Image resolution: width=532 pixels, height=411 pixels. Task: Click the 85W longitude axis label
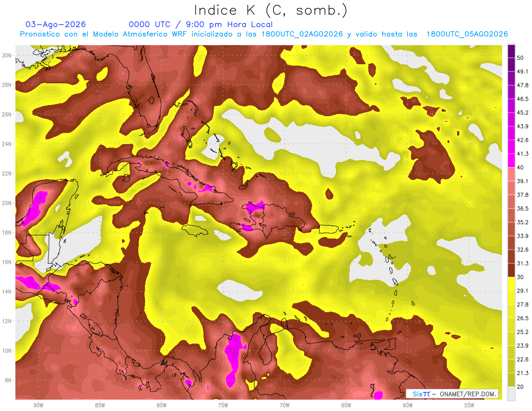click(100, 405)
